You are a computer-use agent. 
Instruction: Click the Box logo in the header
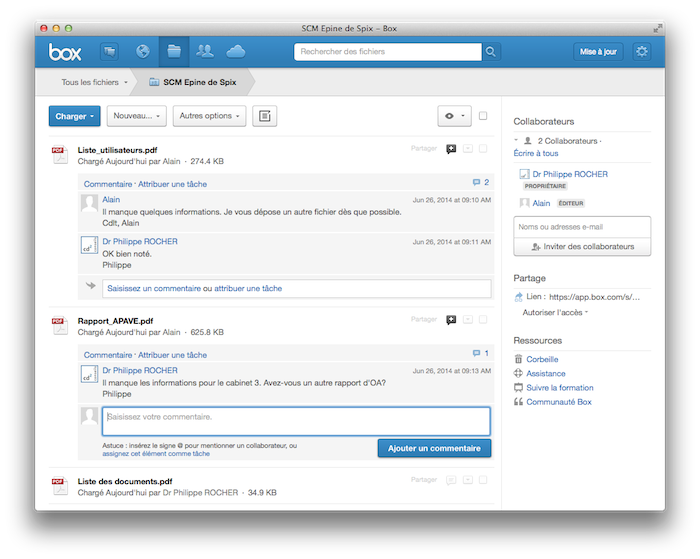(68, 51)
